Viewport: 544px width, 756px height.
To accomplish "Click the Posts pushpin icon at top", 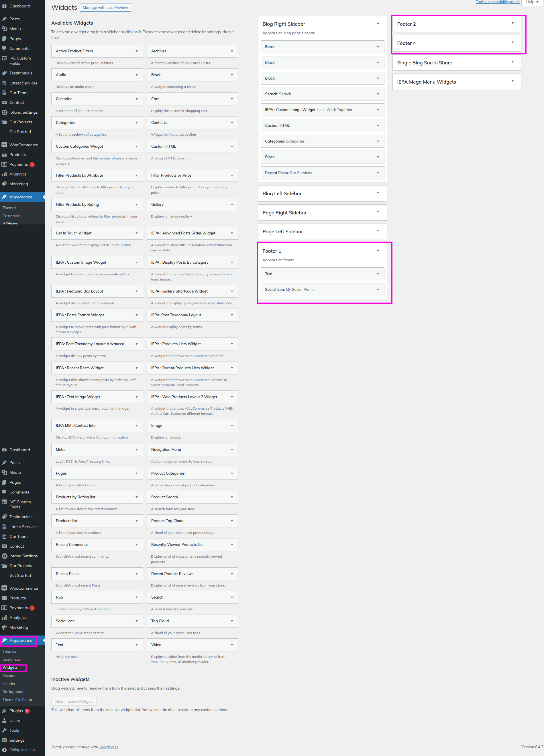I will pyautogui.click(x=4, y=19).
